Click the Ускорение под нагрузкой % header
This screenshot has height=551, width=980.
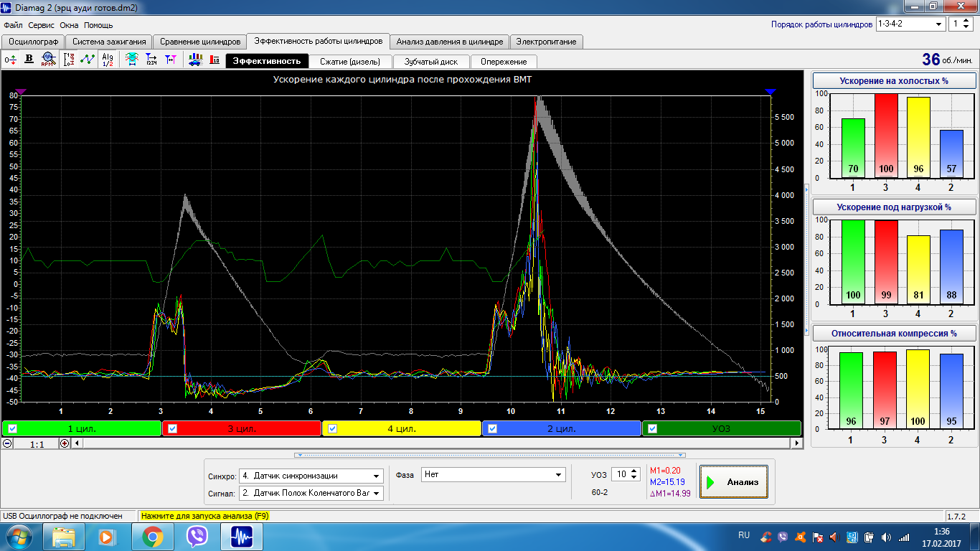893,207
